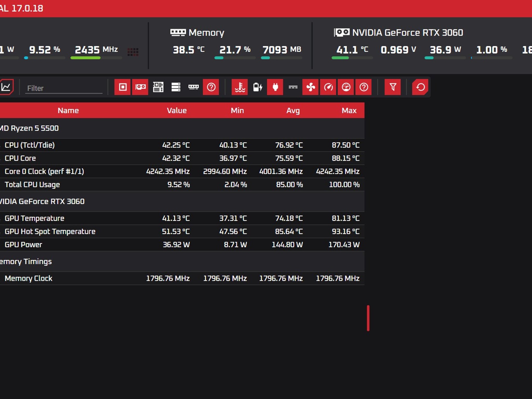Toggle the temperature sensor filter icon
This screenshot has height=399, width=532.
point(240,87)
